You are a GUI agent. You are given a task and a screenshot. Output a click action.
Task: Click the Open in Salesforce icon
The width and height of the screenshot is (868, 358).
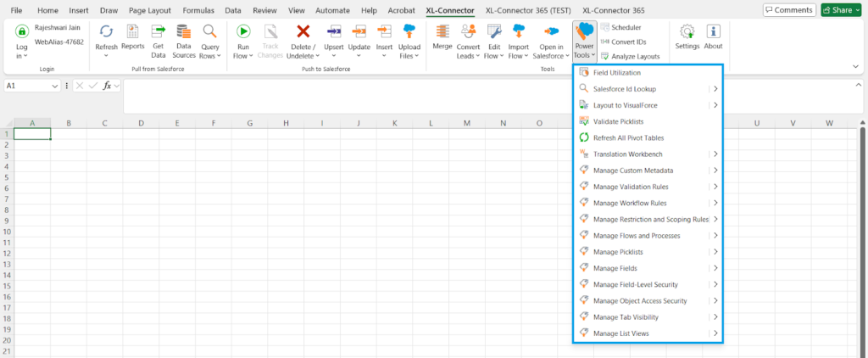pos(551,31)
